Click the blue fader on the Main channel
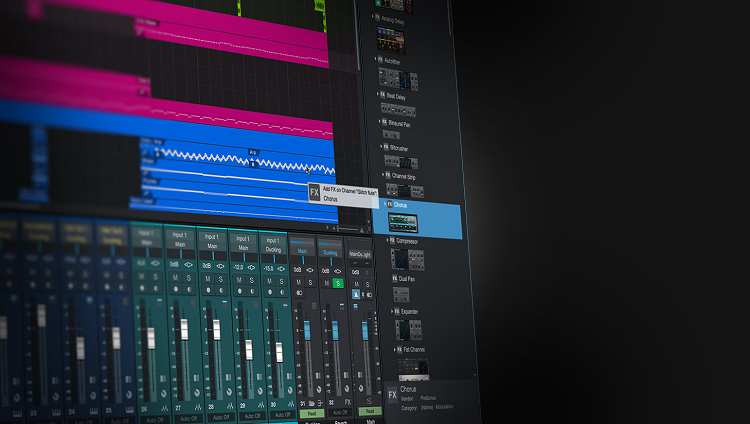Viewport: 750px width, 424px height. [365, 331]
